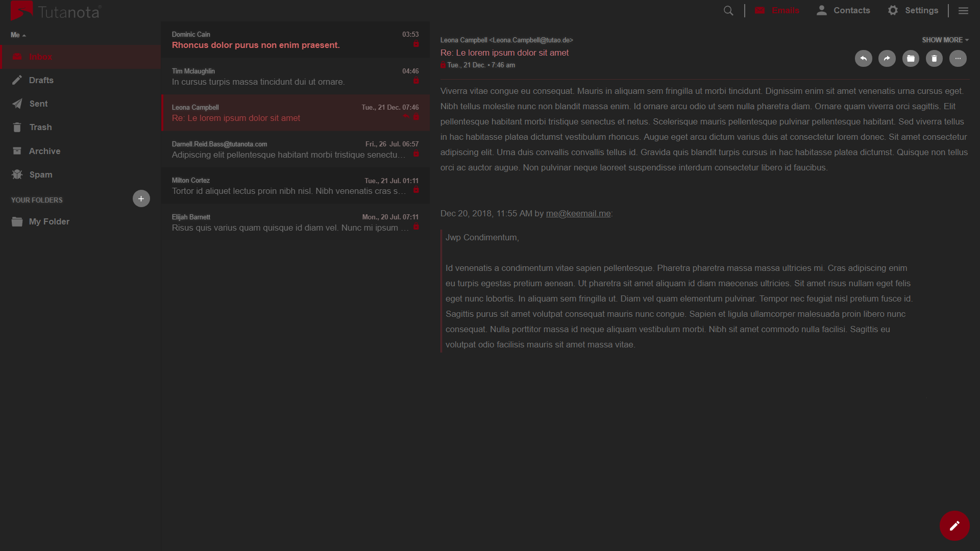Collapse the Me account selector
The height and width of the screenshot is (551, 980).
tap(18, 34)
